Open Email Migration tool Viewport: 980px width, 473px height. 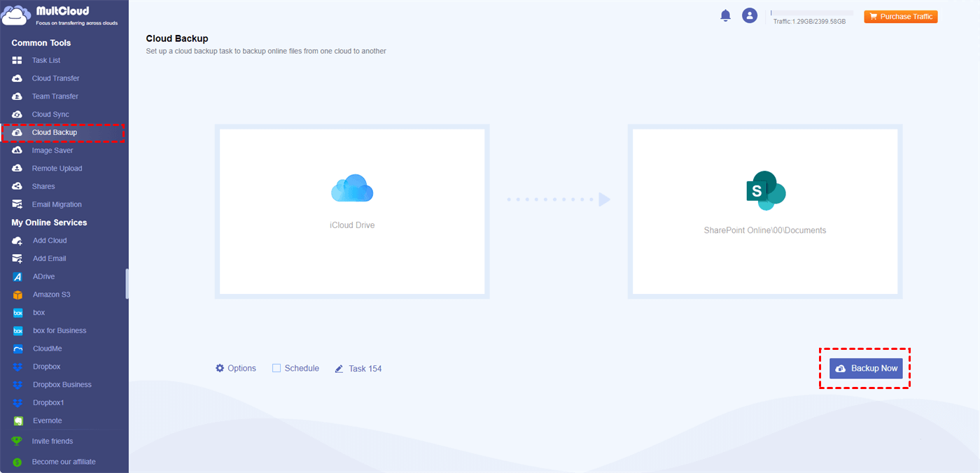[x=57, y=204]
